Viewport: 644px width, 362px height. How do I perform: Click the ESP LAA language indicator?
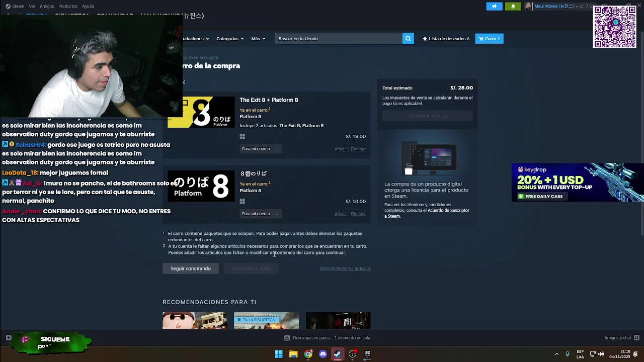580,354
